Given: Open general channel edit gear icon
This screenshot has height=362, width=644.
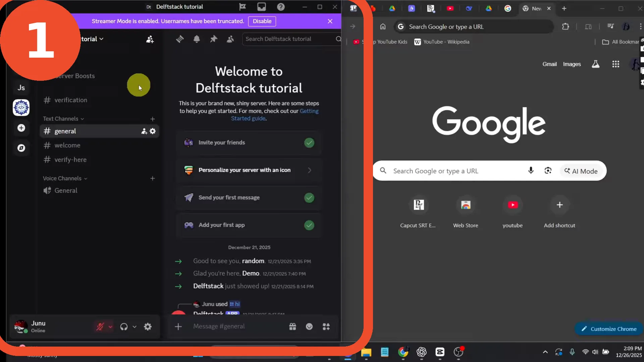Looking at the screenshot, I should pos(153,131).
